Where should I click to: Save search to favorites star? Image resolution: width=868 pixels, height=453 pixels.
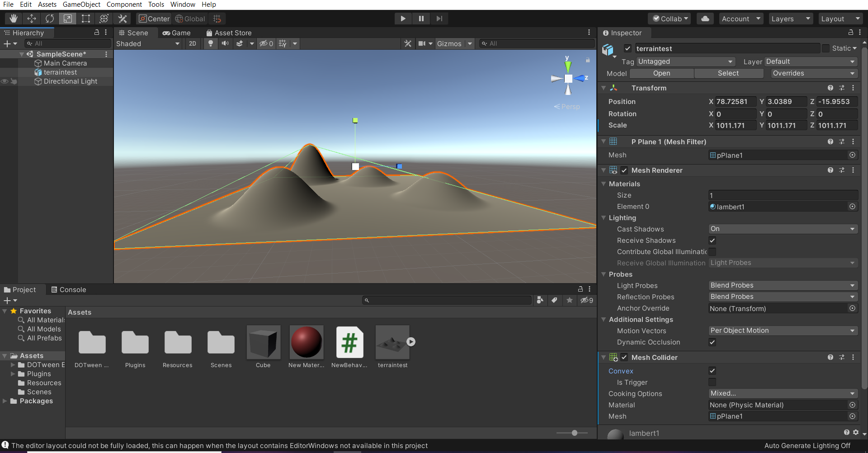570,300
